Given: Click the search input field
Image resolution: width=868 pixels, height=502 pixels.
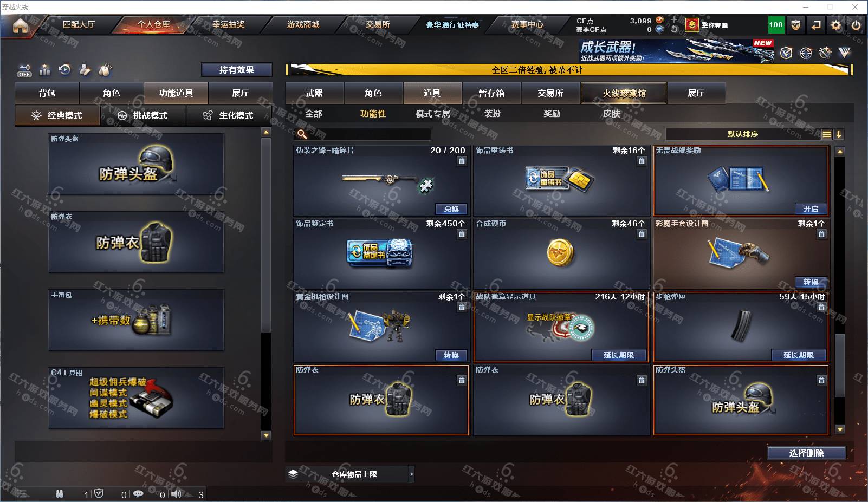Looking at the screenshot, I should (x=363, y=134).
